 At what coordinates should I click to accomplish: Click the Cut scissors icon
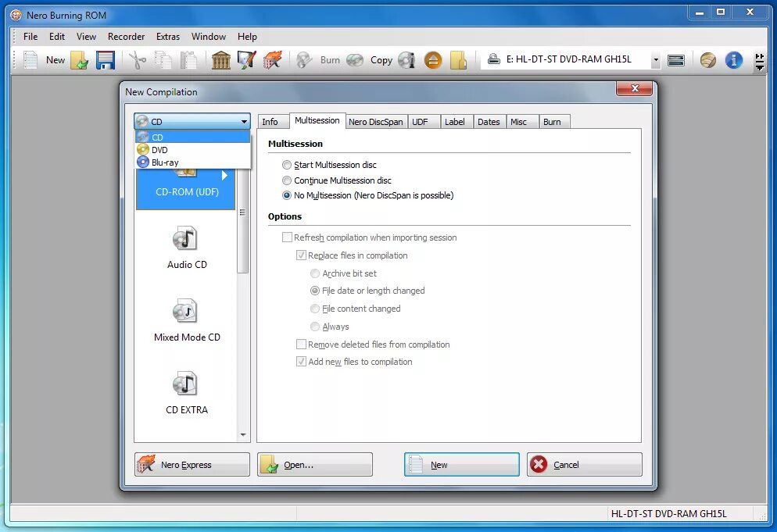tap(138, 60)
